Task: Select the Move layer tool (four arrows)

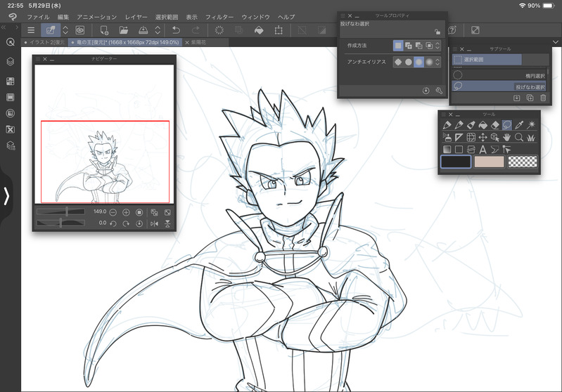Action: pos(483,137)
